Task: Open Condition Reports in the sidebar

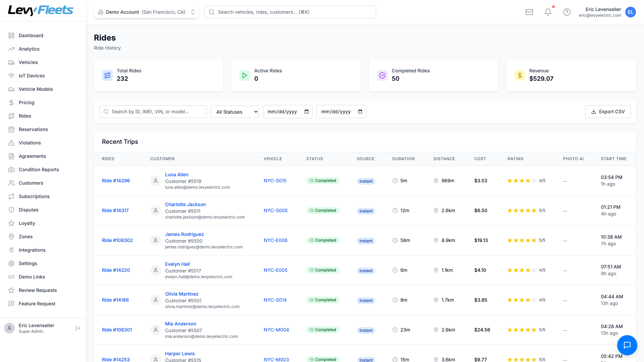Action: point(39,170)
